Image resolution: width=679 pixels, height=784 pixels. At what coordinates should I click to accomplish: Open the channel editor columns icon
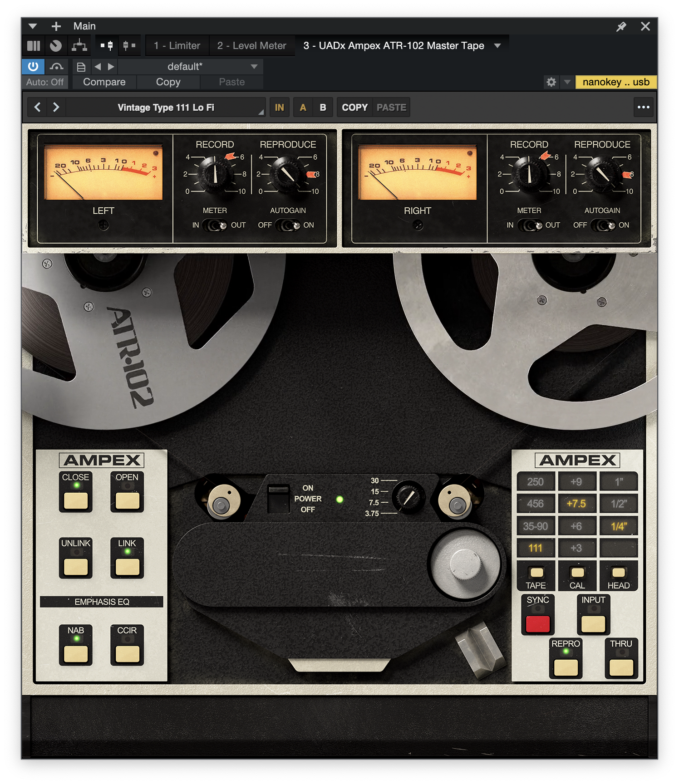point(34,46)
